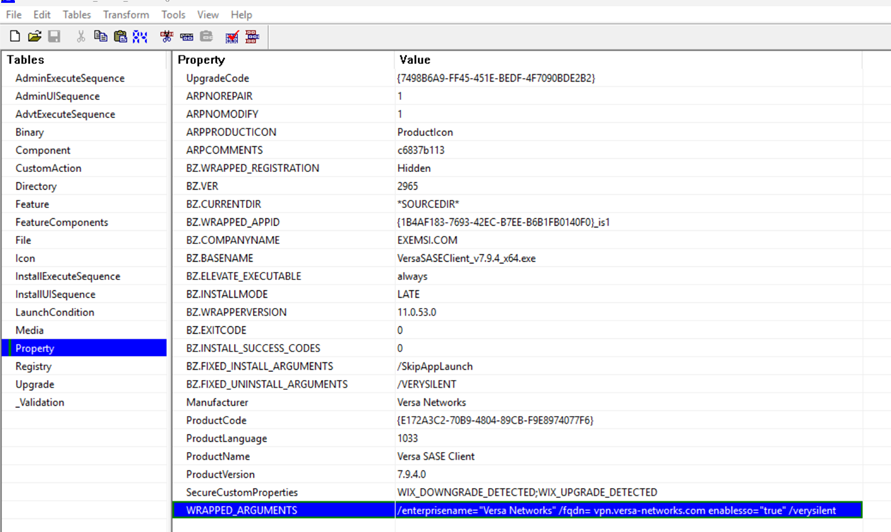Click the Cut Row icon with scissors
Viewport: 891px width, 532px height.
(x=166, y=37)
